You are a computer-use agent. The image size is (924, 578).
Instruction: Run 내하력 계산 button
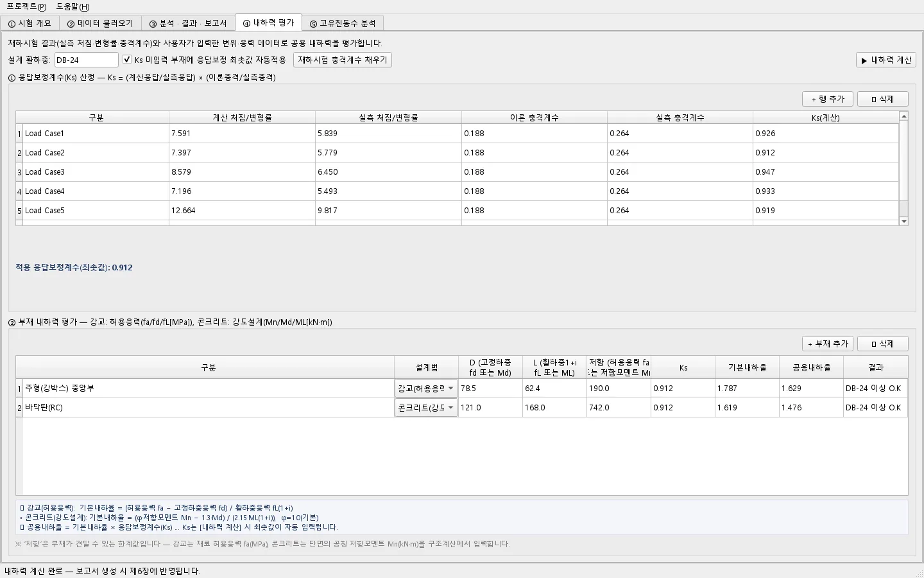[886, 60]
